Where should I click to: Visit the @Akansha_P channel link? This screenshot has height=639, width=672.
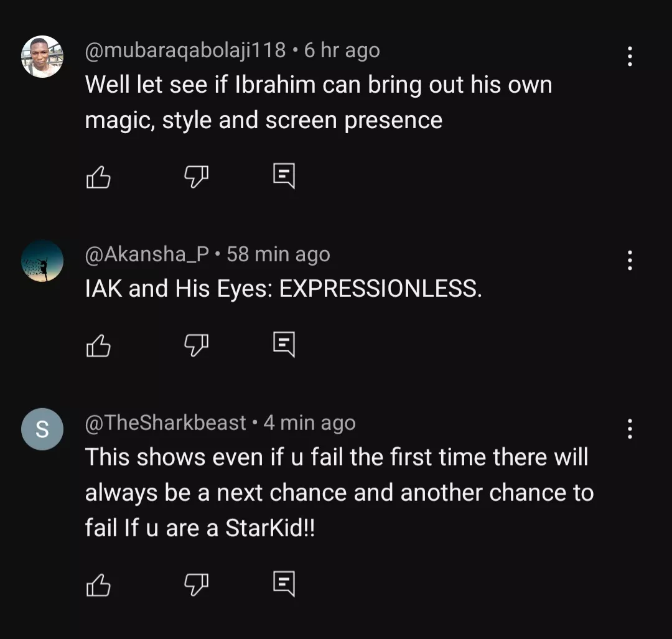click(x=147, y=254)
